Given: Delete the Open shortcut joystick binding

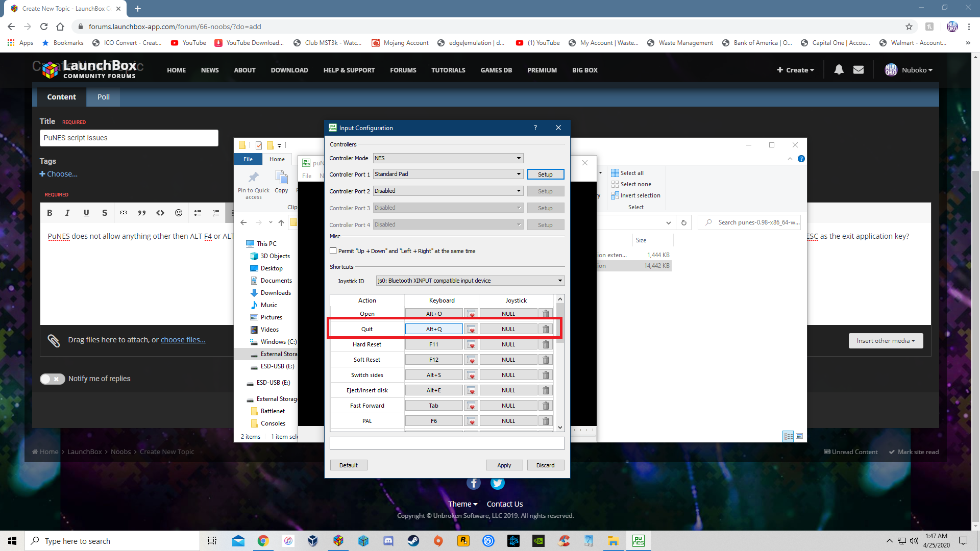Looking at the screenshot, I should (546, 314).
